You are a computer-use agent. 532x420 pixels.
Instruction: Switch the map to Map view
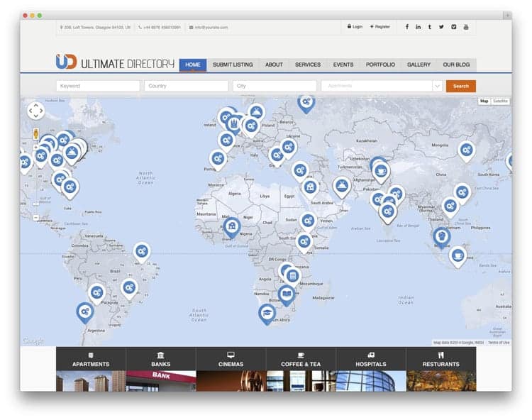pyautogui.click(x=484, y=101)
